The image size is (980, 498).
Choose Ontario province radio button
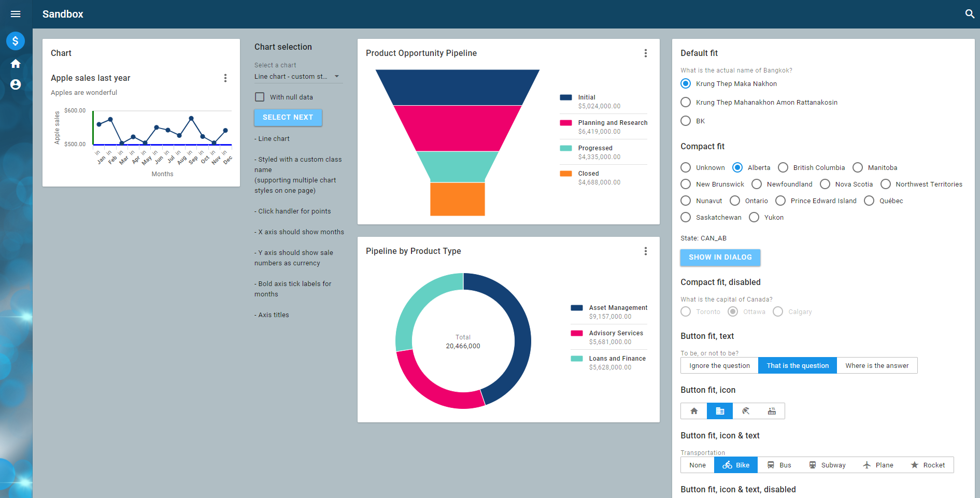click(735, 201)
